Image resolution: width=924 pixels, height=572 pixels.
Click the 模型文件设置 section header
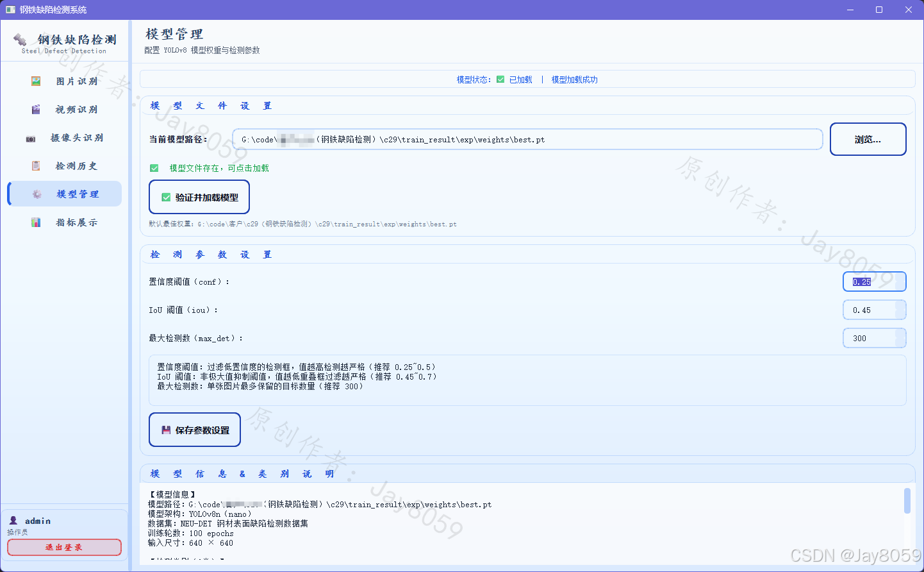click(x=211, y=106)
